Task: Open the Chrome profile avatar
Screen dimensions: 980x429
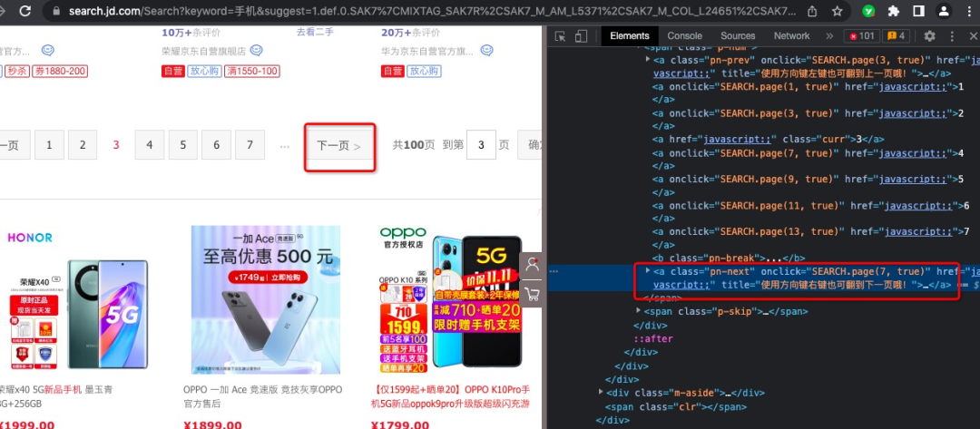Action: pyautogui.click(x=945, y=11)
